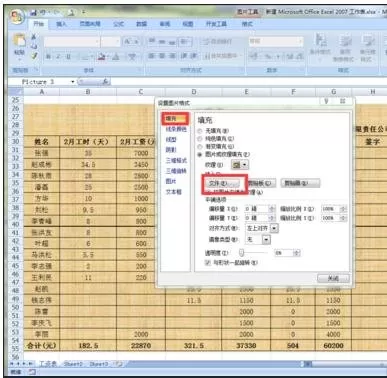Click the Align Text Right icon
387x378 pixels.
pyautogui.click(x=172, y=56)
